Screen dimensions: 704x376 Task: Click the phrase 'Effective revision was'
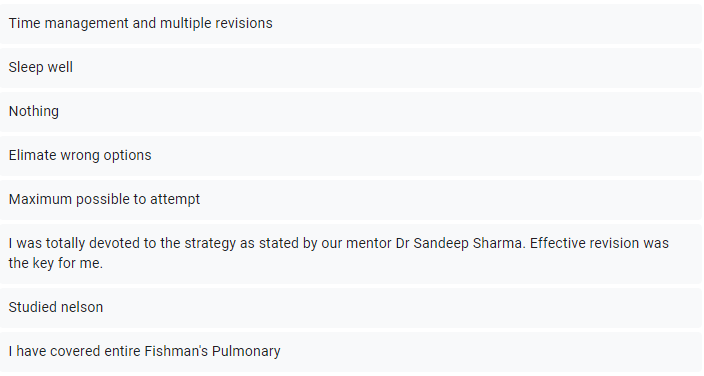[x=599, y=243]
